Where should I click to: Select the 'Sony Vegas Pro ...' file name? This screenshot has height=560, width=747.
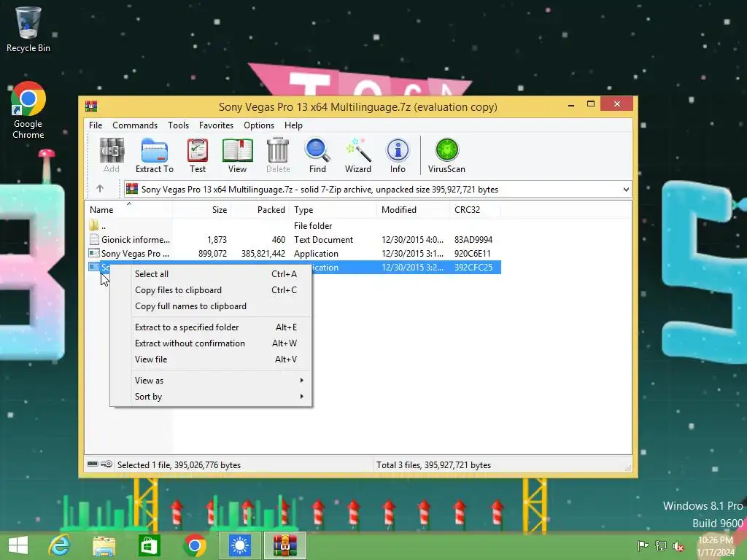click(x=135, y=253)
